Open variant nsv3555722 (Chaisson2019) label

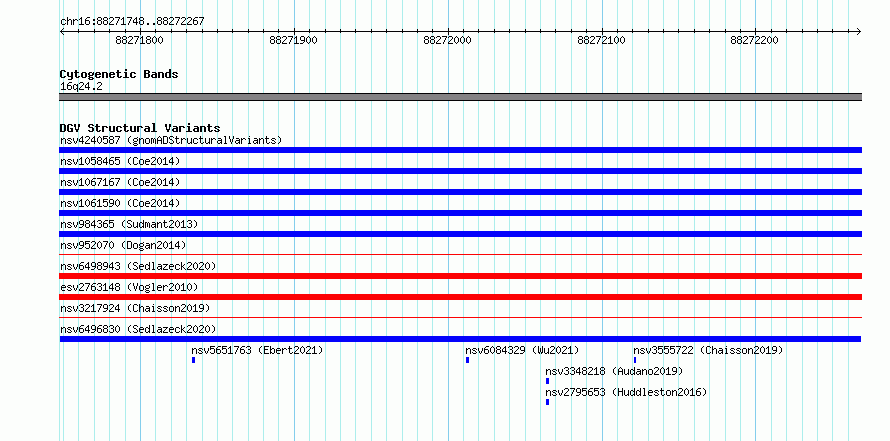point(708,350)
